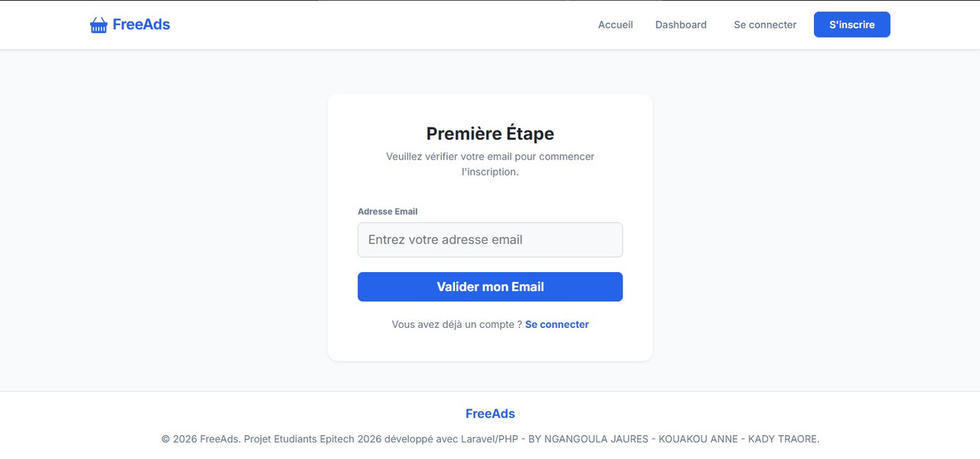The image size is (980, 459).
Task: Submit with Valider mon Email button
Action: pos(490,287)
